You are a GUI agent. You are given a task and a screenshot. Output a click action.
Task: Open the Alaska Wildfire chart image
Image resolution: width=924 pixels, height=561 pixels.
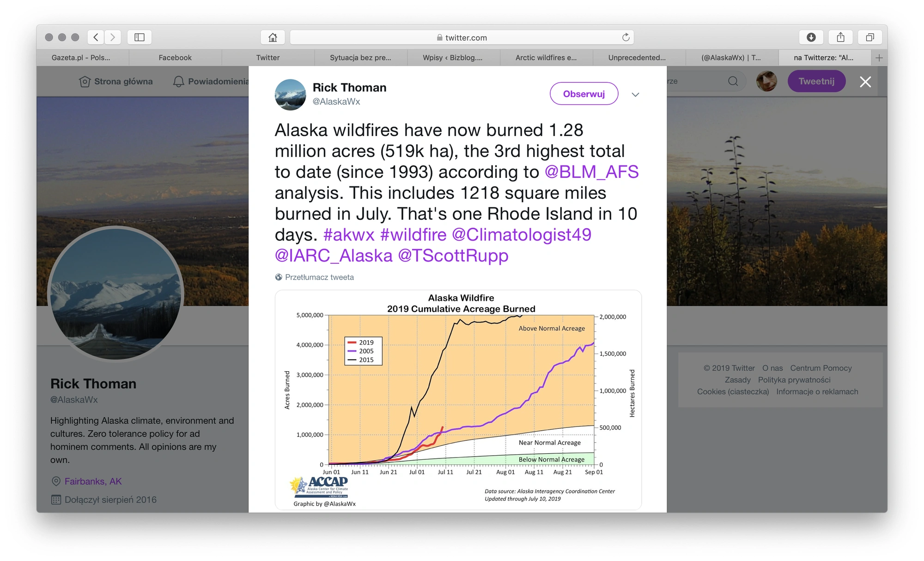coord(458,400)
